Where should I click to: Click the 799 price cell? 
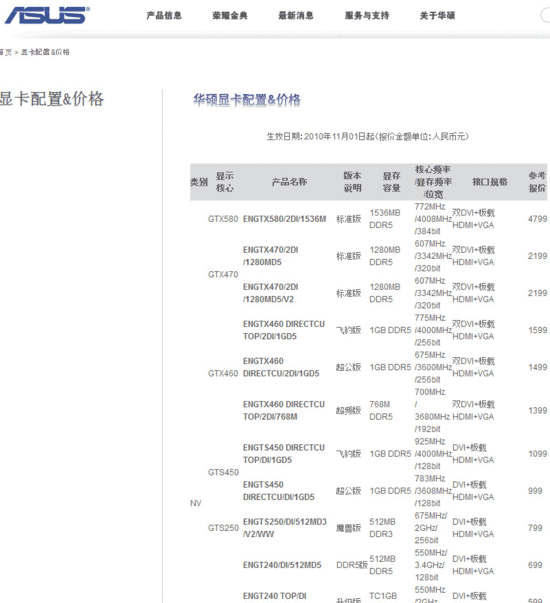tap(535, 528)
